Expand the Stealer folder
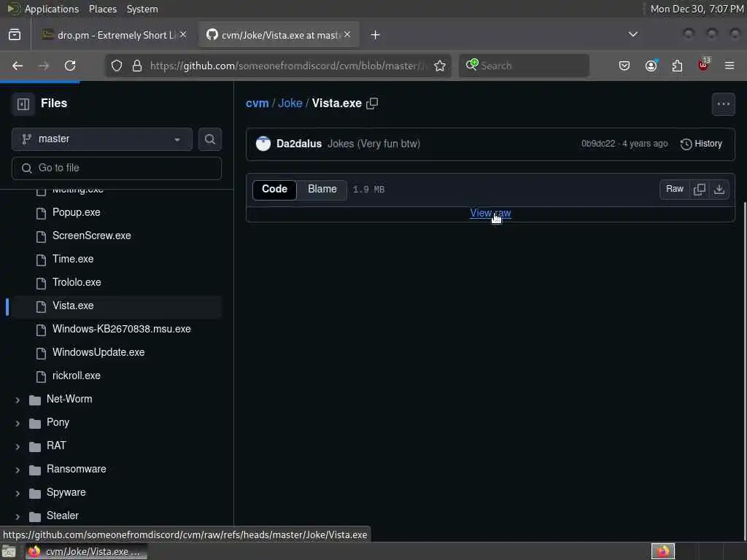 click(18, 517)
